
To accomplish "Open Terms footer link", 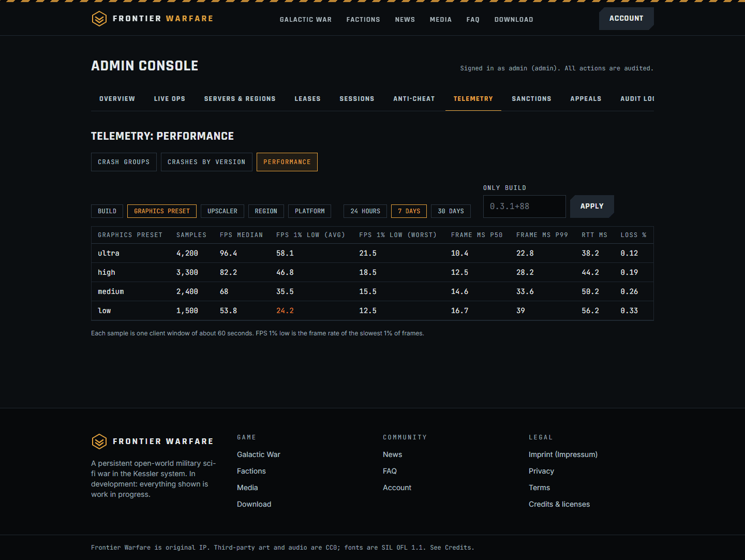I will [540, 488].
